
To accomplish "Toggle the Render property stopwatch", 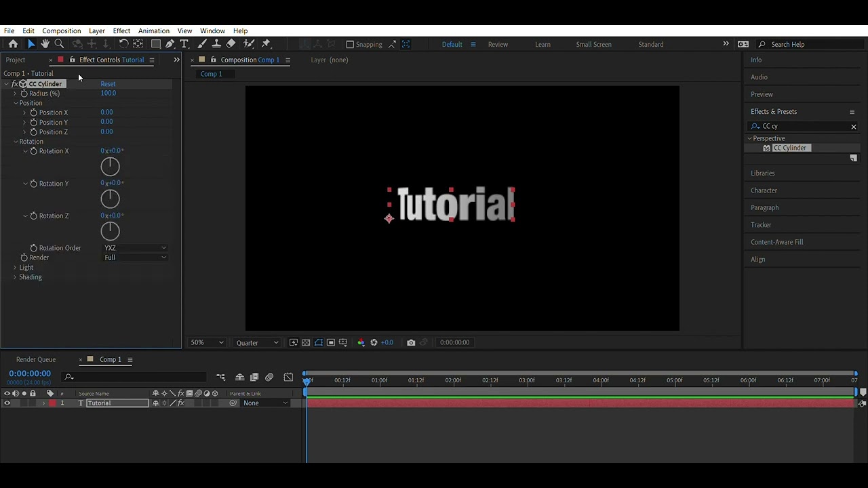I will 24,258.
